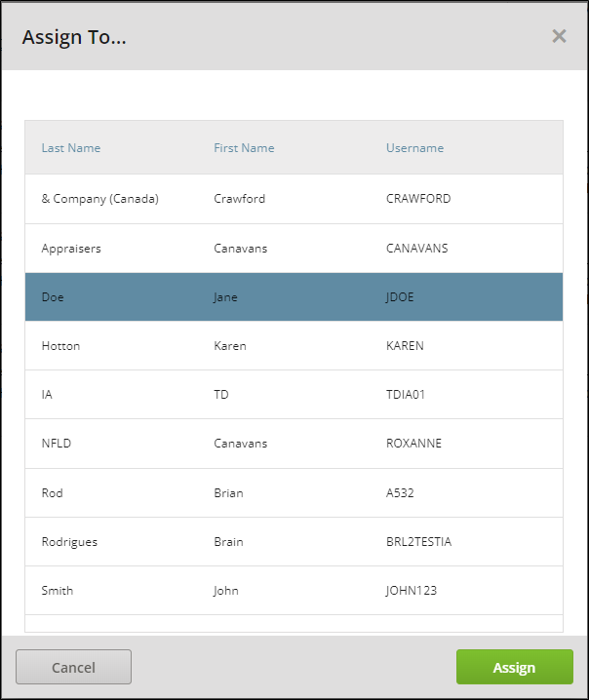Click the green Assign button
The height and width of the screenshot is (700, 589).
pos(515,667)
